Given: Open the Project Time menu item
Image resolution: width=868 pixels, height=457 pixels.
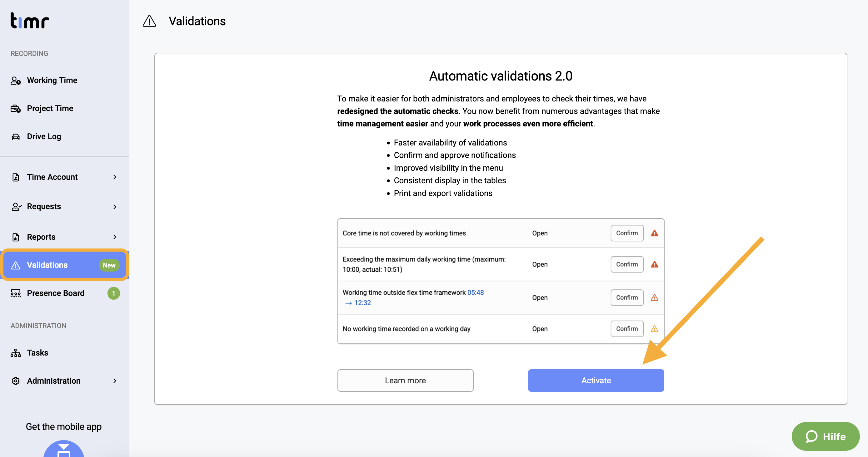Looking at the screenshot, I should [64, 108].
